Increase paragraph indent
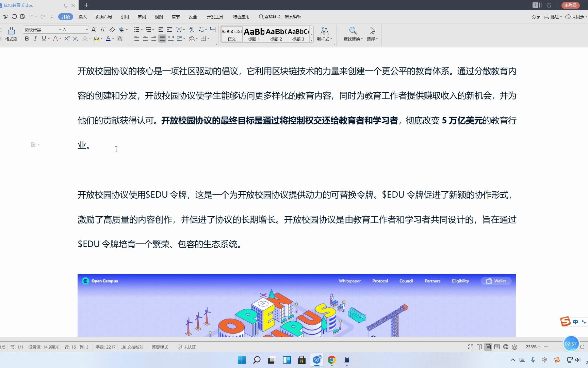 click(x=169, y=30)
